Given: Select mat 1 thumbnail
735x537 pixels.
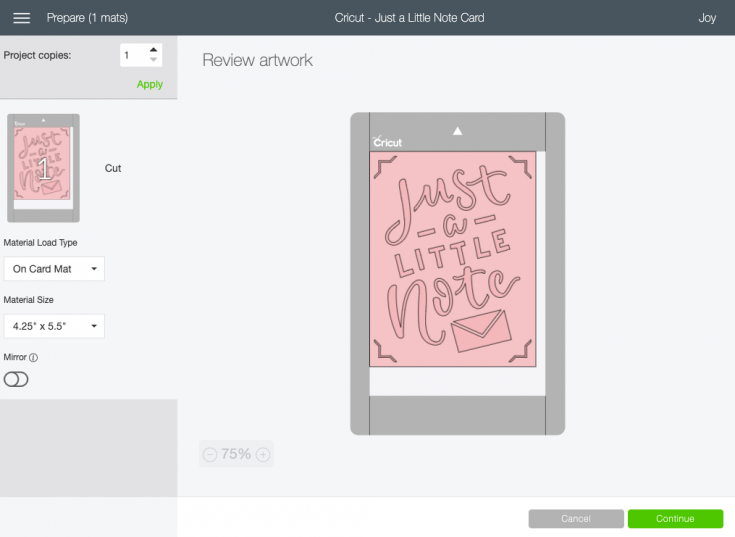Looking at the screenshot, I should click(x=43, y=168).
